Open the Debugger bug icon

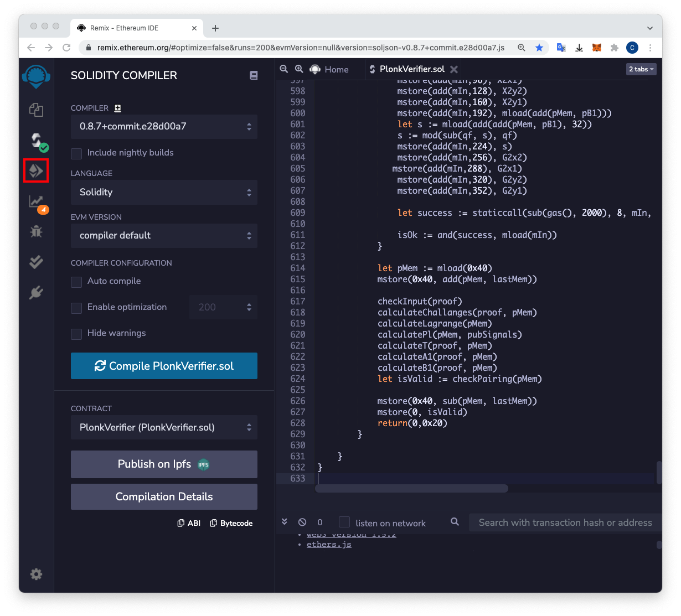[x=36, y=231]
